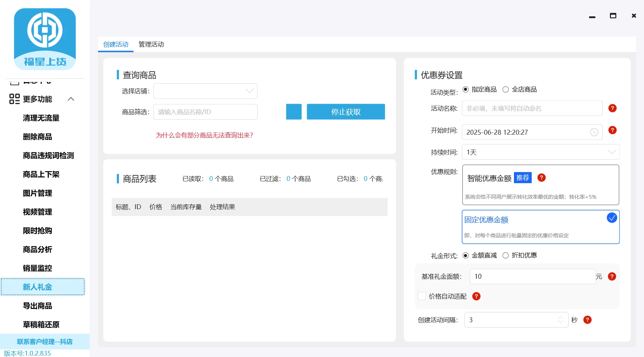Open 商品违规词检测 feature
The height and width of the screenshot is (357, 644).
(x=48, y=156)
